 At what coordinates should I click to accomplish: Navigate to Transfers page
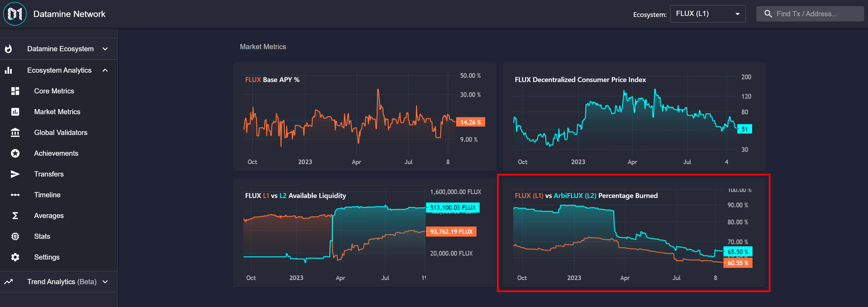(59, 174)
